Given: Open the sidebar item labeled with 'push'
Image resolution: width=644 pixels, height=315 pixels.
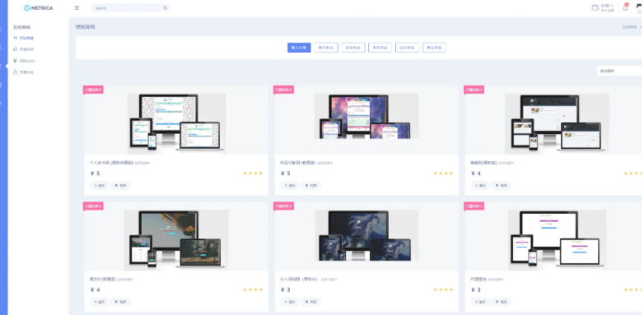Looking at the screenshot, I should tap(24, 61).
